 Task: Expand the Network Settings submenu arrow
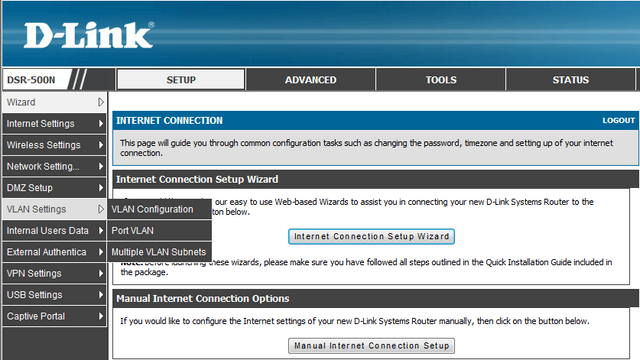click(x=101, y=166)
